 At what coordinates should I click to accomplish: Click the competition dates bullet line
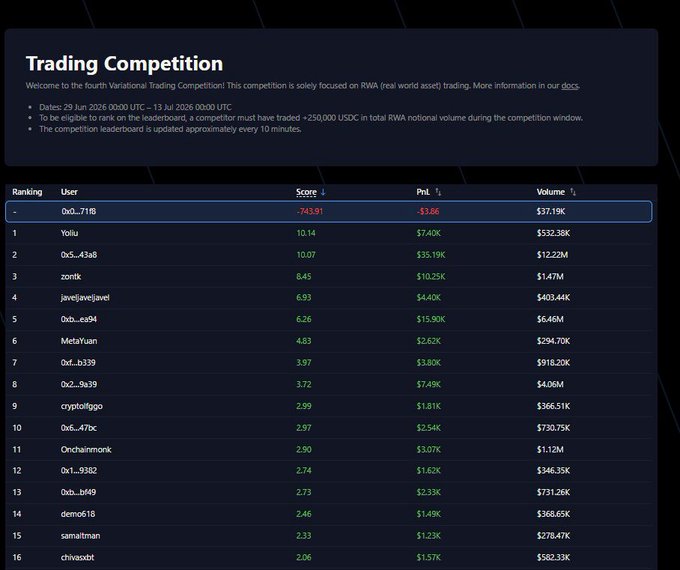click(x=135, y=107)
